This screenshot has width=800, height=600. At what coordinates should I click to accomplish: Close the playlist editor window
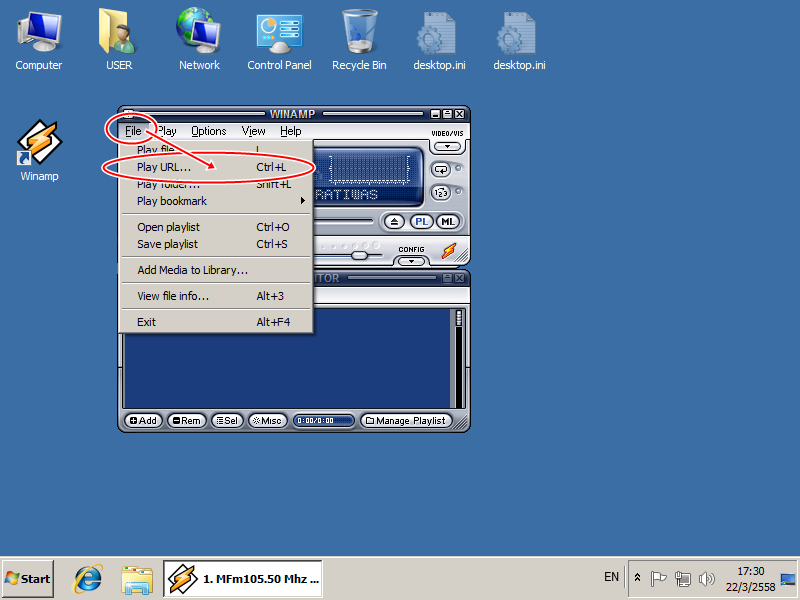click(459, 278)
